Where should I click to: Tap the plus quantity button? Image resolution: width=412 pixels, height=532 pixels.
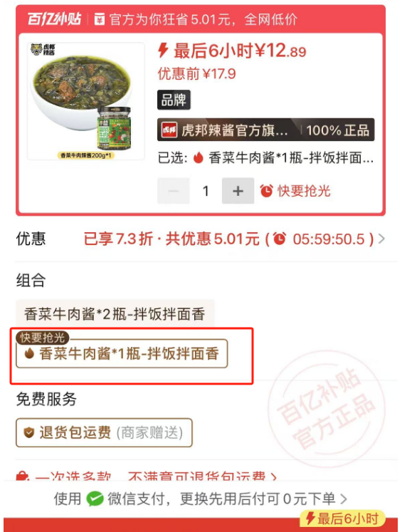[x=238, y=191]
